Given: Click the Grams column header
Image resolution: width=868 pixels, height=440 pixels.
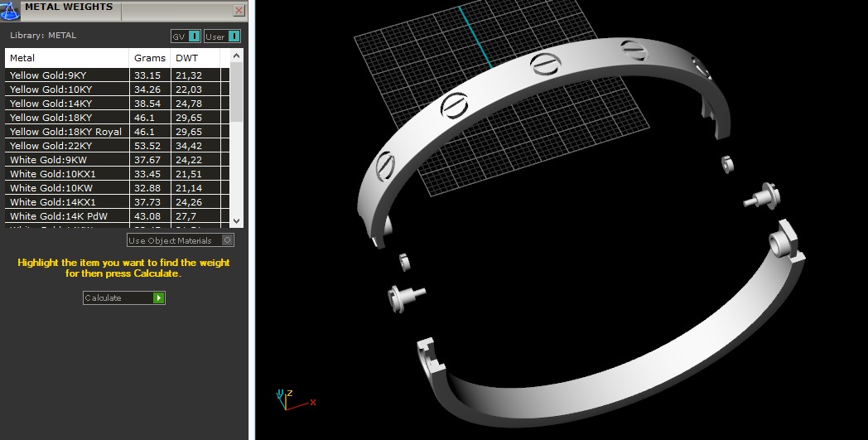Looking at the screenshot, I should (x=150, y=58).
